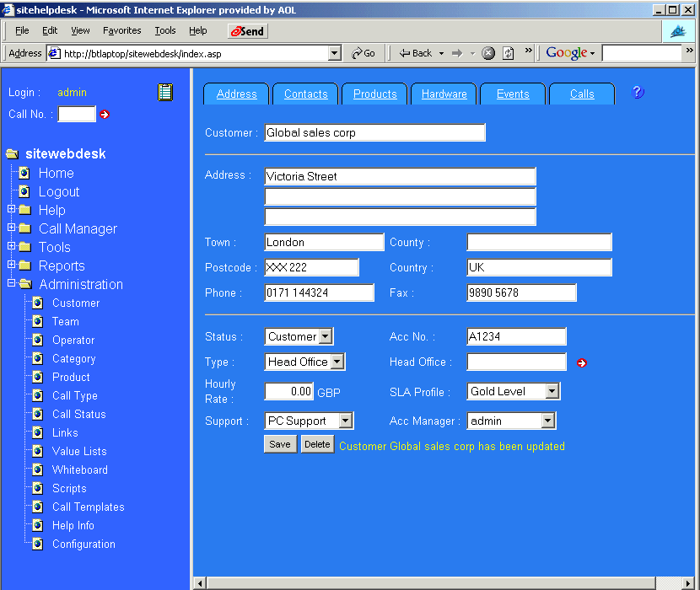Open the Acc Manager dropdown
Screen dimensions: 700x590
click(547, 421)
